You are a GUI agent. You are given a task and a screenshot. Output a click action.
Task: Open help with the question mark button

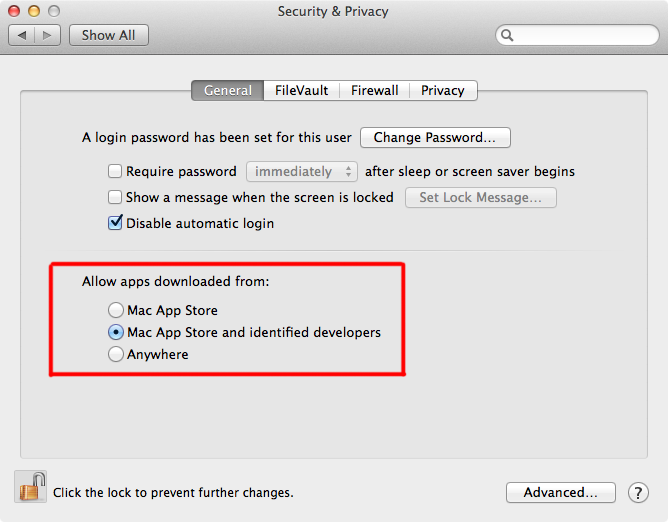[638, 493]
